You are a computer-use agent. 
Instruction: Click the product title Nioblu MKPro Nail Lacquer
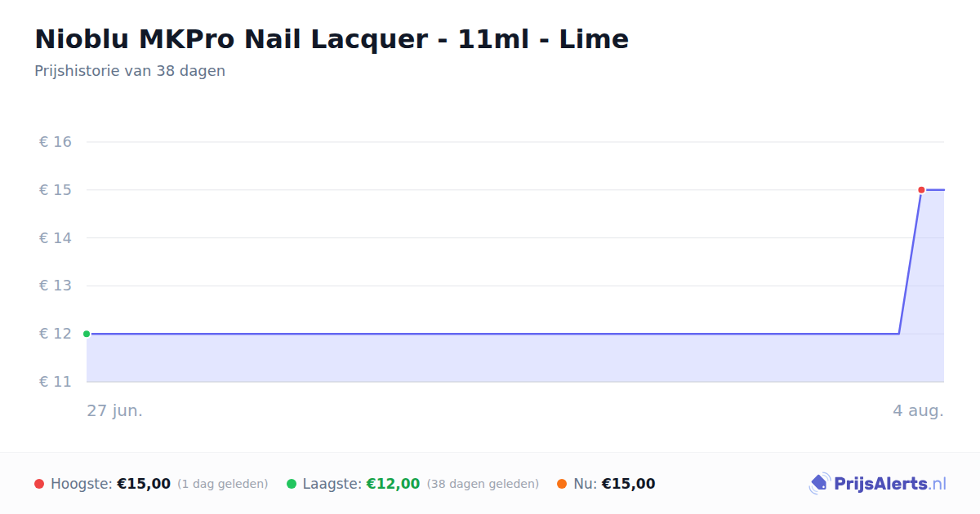332,39
